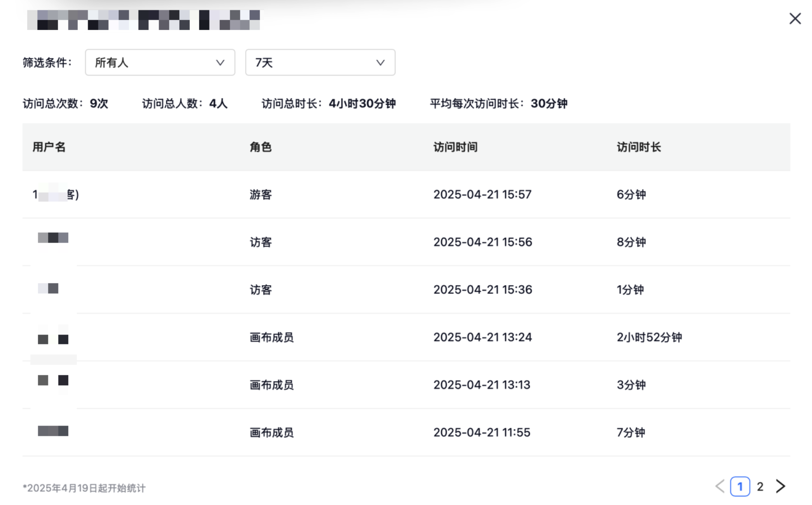Click 访问总次数 9次 statistic
Image resolution: width=812 pixels, height=505 pixels.
pos(65,103)
